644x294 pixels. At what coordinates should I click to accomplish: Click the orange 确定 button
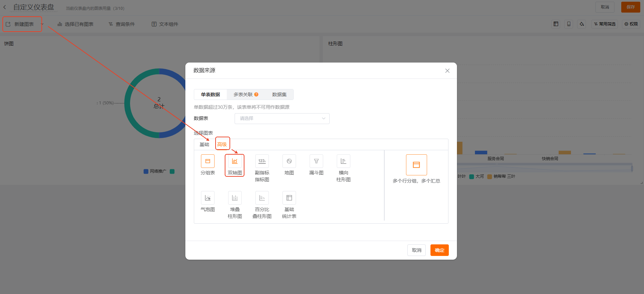tap(439, 250)
